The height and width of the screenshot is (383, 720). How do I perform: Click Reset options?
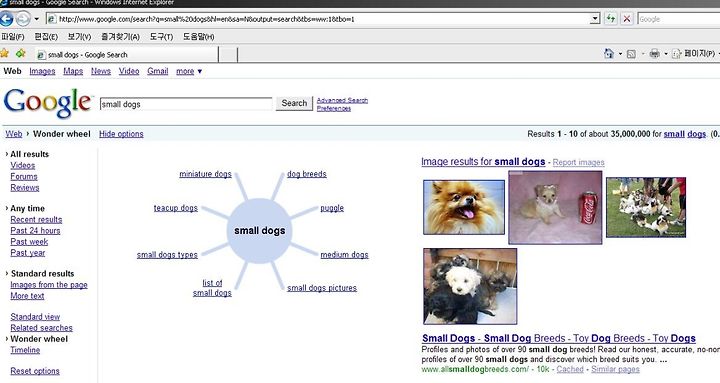[35, 371]
